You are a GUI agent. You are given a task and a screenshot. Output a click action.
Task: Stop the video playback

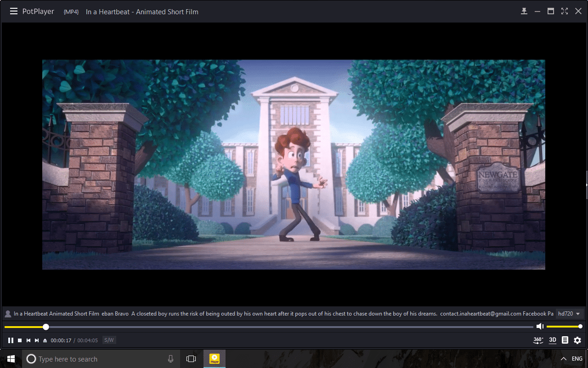point(20,340)
